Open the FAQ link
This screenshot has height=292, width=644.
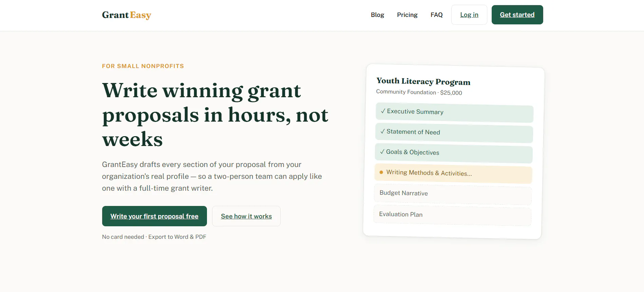[x=437, y=15]
